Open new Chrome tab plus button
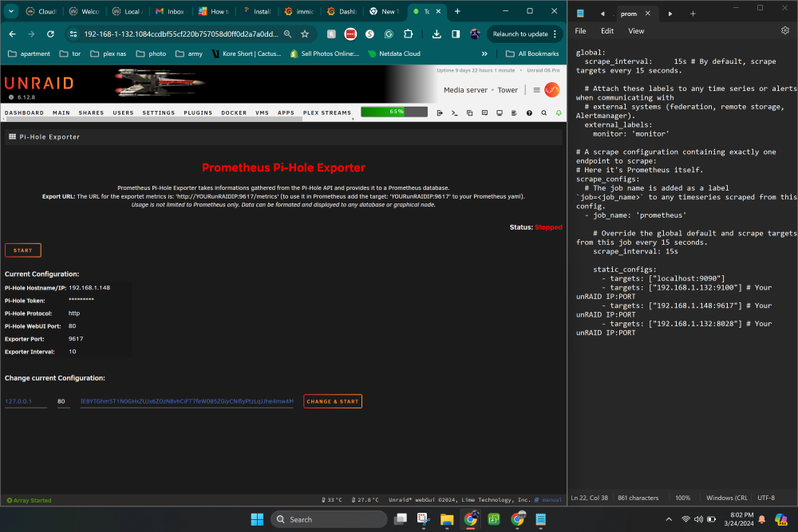The width and height of the screenshot is (798, 532). coord(457,11)
